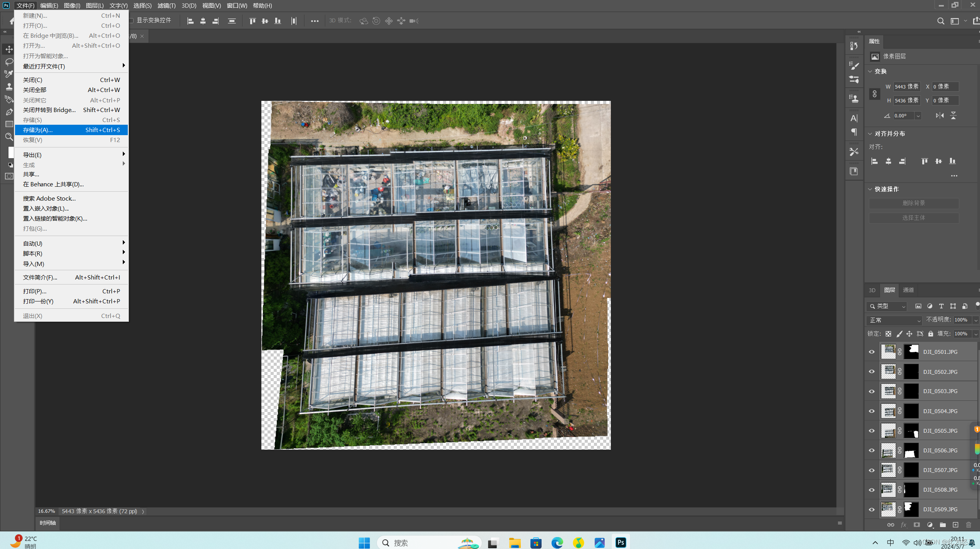Switch to the 通道 tab
Screen dimensions: 980x549
point(908,290)
